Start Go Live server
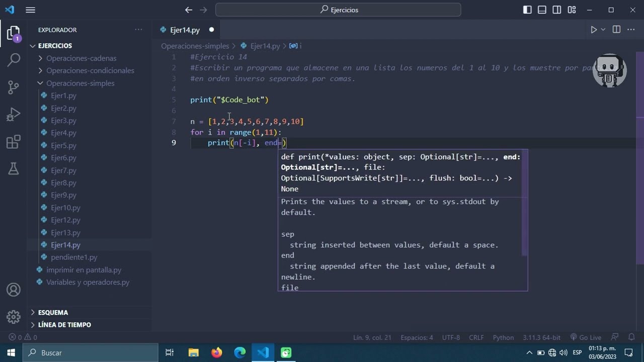 tap(586, 337)
